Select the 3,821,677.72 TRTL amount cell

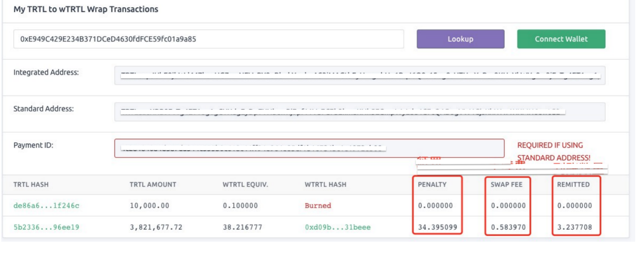click(156, 227)
